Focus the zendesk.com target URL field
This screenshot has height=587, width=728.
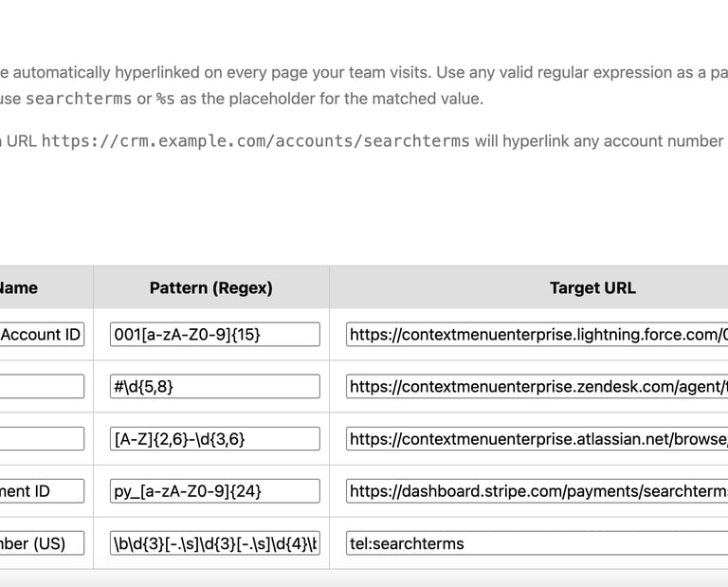[x=537, y=386]
